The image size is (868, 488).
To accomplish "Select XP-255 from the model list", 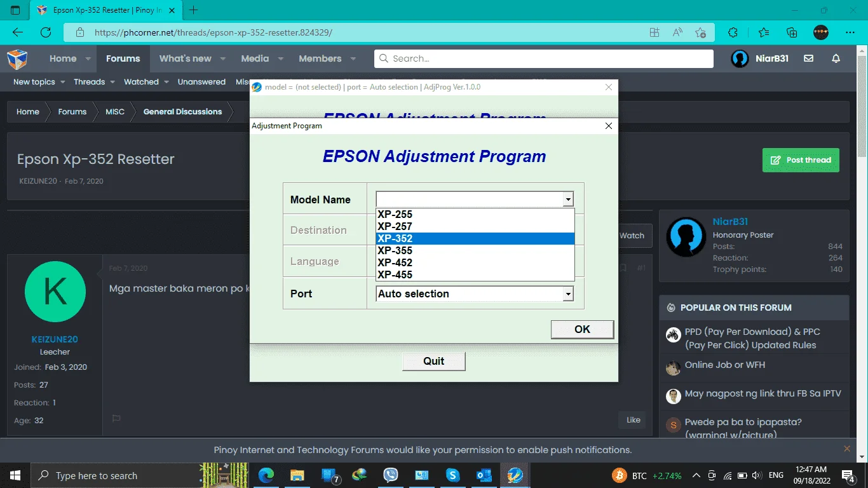I will (475, 214).
